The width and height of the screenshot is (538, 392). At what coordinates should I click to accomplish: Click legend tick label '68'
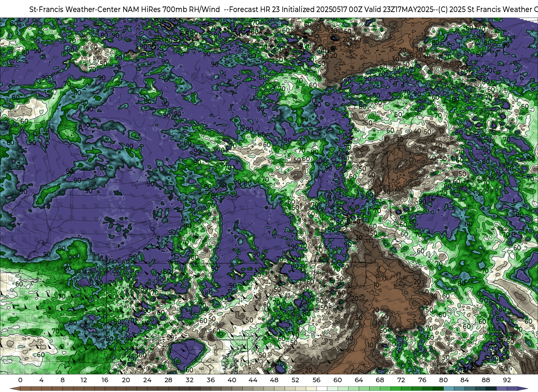380,380
